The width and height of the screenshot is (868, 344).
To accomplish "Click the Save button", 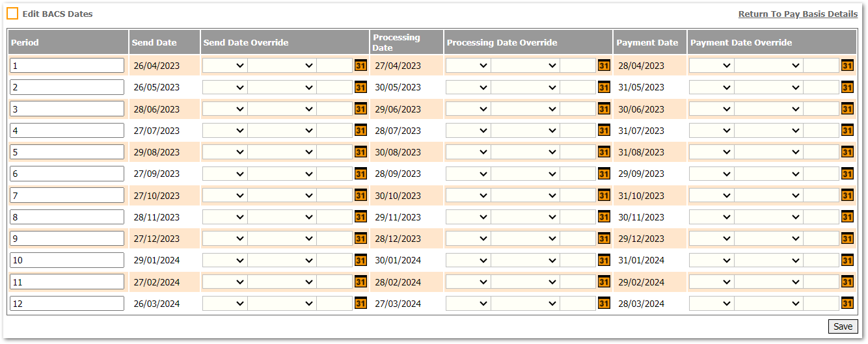I will pos(843,326).
